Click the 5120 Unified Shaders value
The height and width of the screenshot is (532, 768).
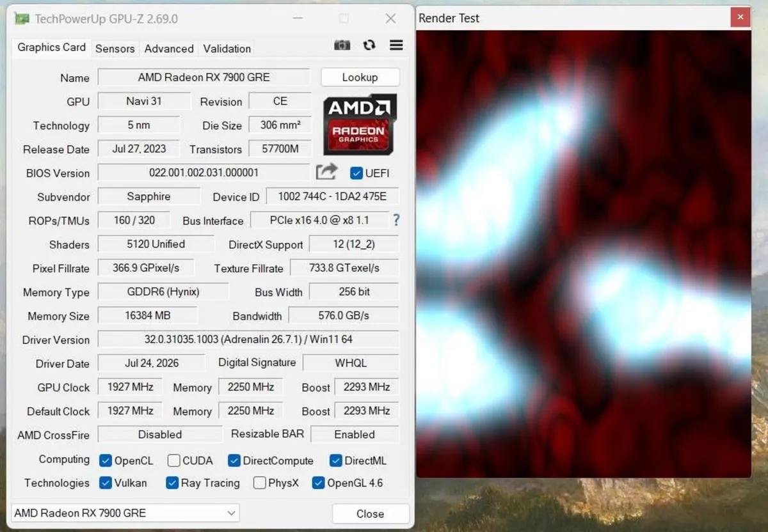click(156, 244)
